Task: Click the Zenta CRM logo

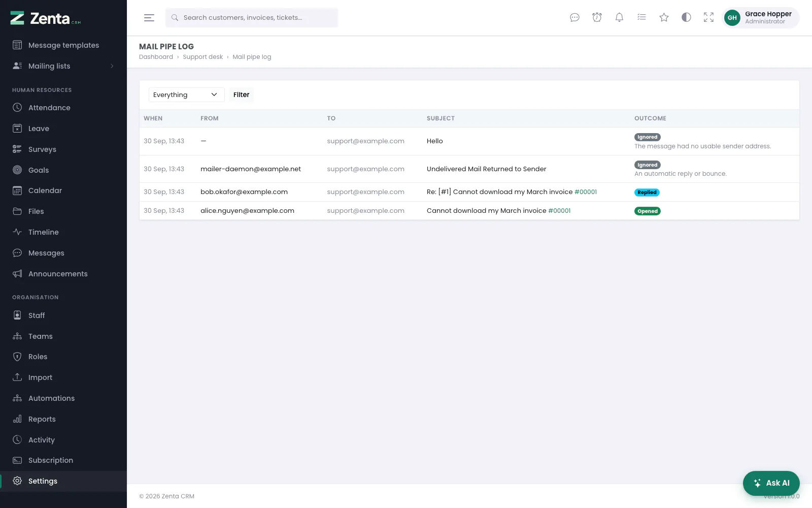Action: [46, 18]
